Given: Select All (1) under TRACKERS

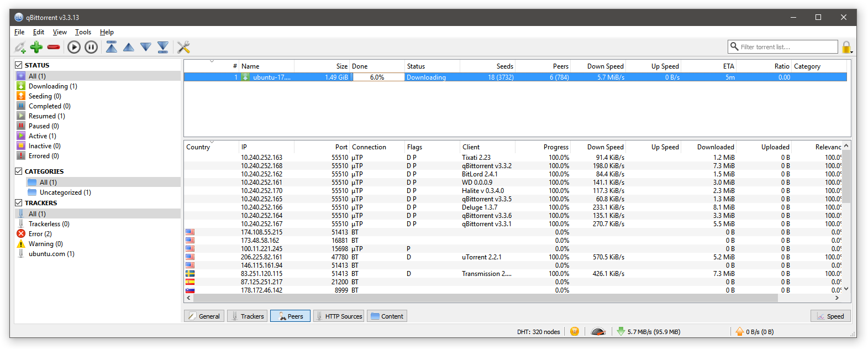Looking at the screenshot, I should (98, 213).
